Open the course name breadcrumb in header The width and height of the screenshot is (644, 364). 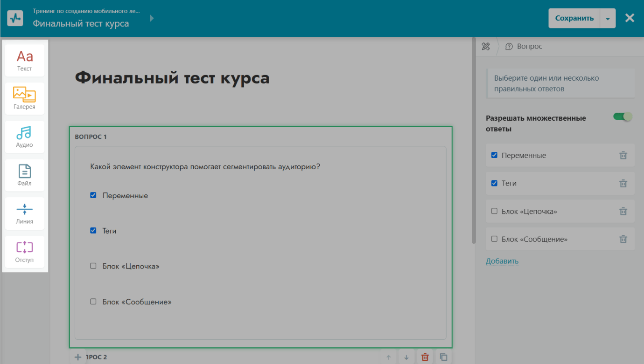pos(86,11)
